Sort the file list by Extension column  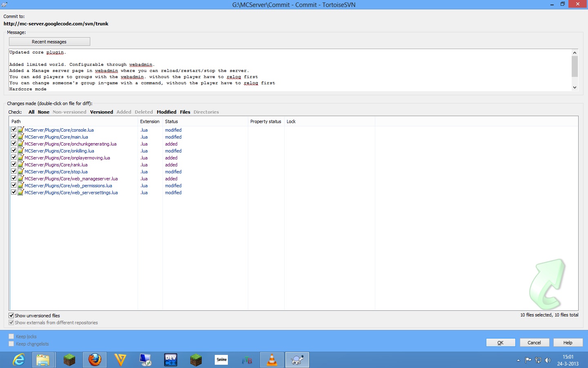pyautogui.click(x=149, y=121)
